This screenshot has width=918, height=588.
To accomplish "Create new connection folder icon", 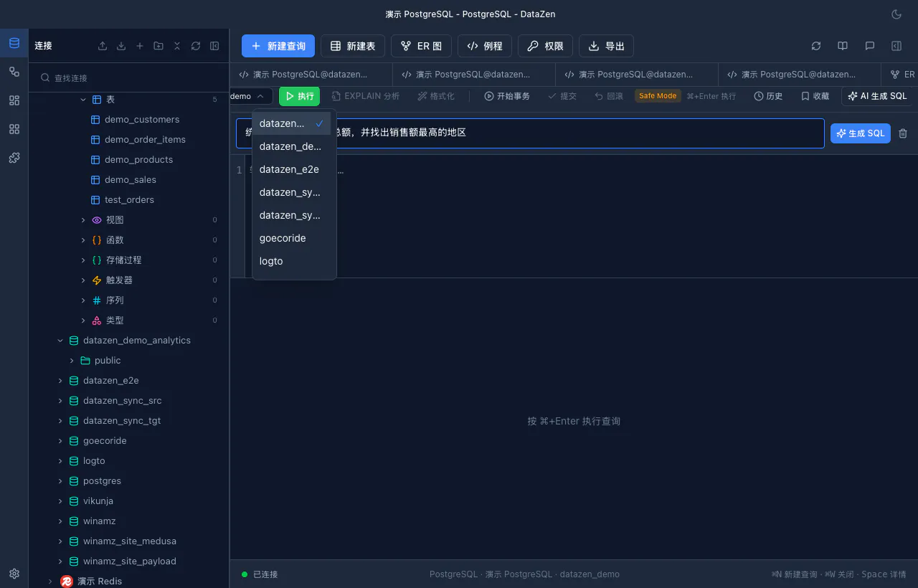I will [158, 46].
